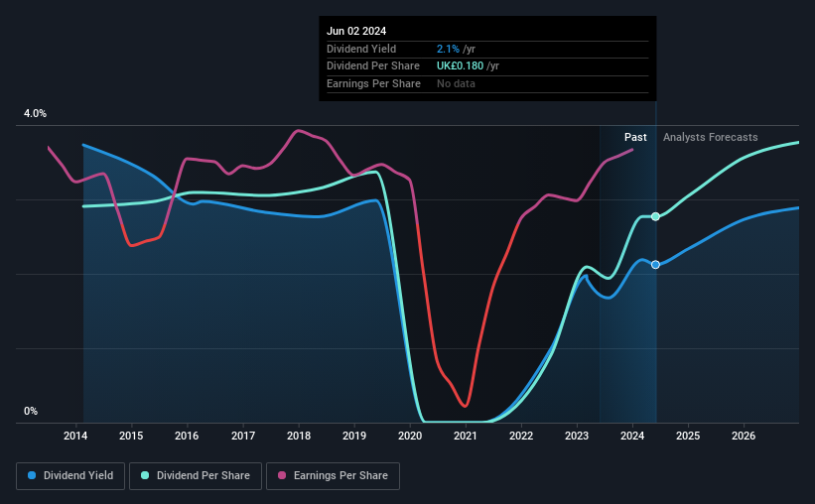Viewport: 815px width, 504px height.
Task: Click the 'Dividend Yield' tooltip row label
Action: [x=361, y=49]
